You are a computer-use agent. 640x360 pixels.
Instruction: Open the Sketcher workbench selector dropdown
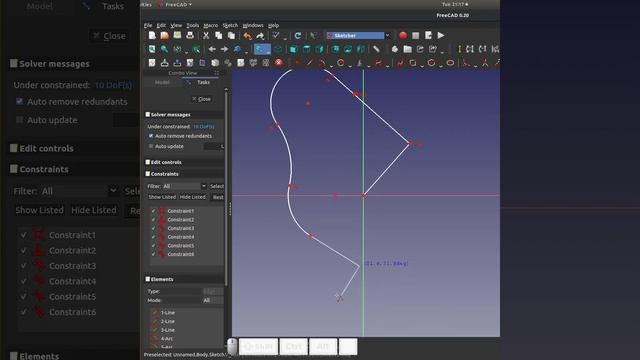(358, 36)
